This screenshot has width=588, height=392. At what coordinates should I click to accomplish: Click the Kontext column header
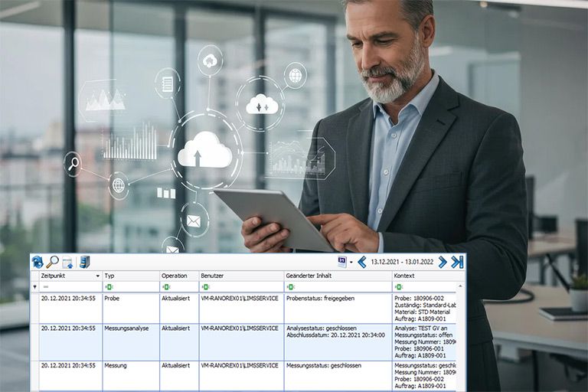(425, 276)
